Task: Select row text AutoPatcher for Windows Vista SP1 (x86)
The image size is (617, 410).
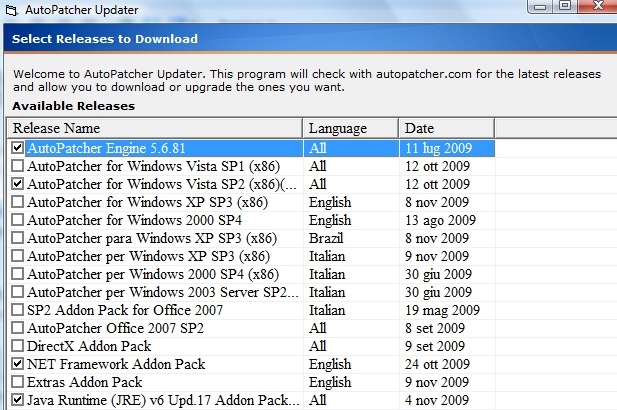Action: pos(153,166)
